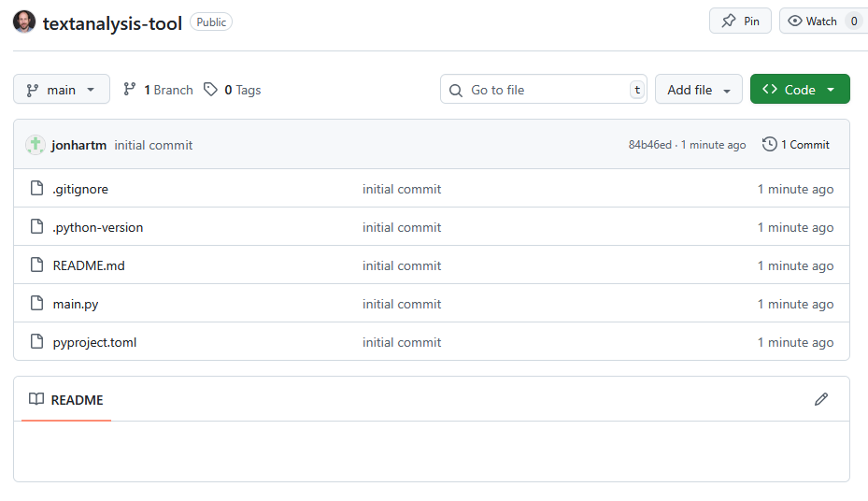
Task: Click the file icon beside main.py
Action: (x=36, y=304)
